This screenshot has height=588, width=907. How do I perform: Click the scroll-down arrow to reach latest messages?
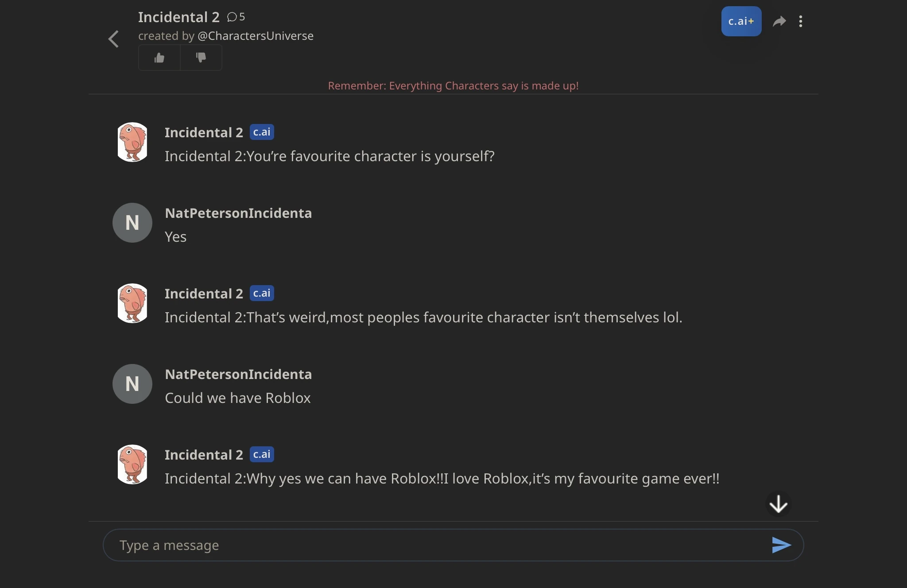778,504
